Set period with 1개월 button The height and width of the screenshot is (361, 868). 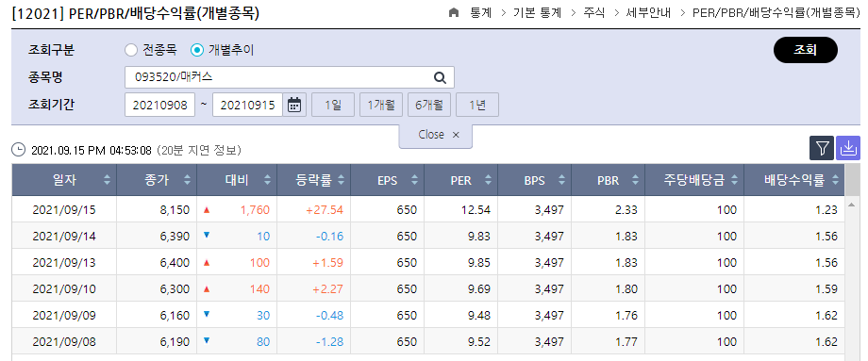[x=381, y=105]
